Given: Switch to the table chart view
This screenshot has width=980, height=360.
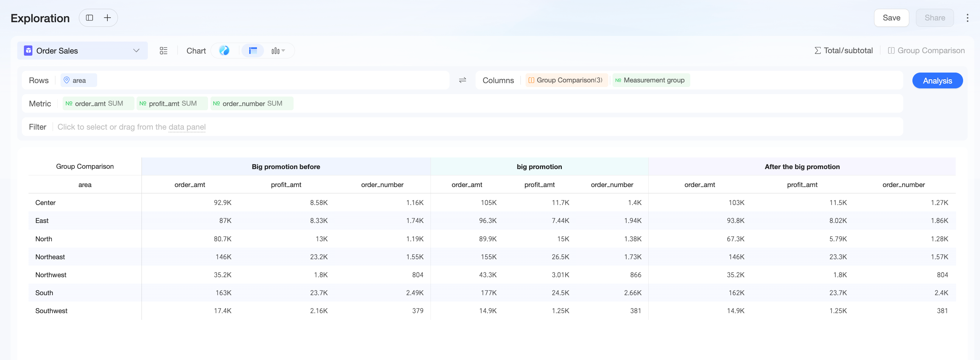Looking at the screenshot, I should click(x=253, y=51).
